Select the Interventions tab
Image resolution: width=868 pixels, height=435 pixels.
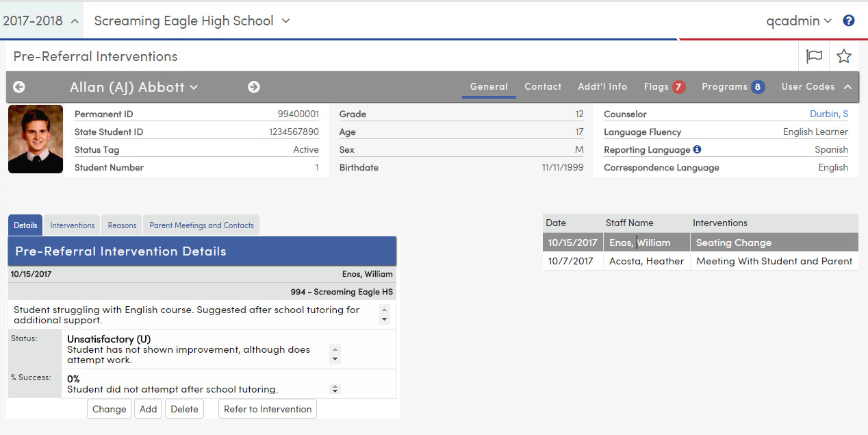point(72,225)
